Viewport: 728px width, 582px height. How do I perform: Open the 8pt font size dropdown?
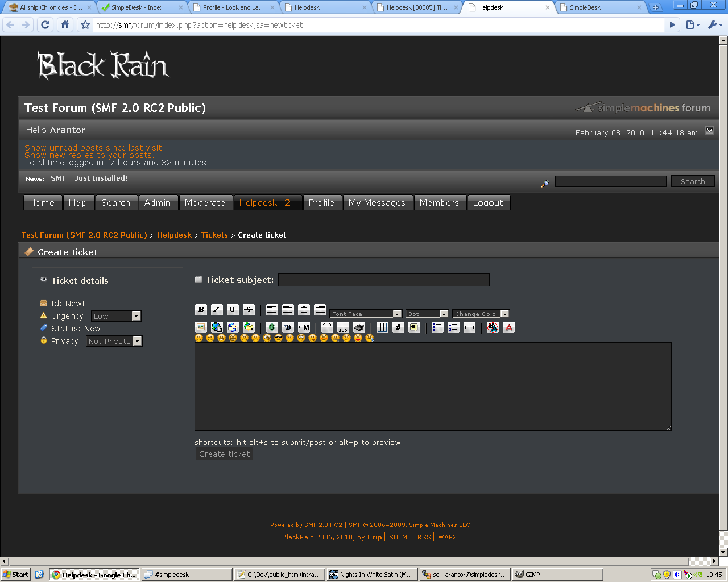pos(427,314)
